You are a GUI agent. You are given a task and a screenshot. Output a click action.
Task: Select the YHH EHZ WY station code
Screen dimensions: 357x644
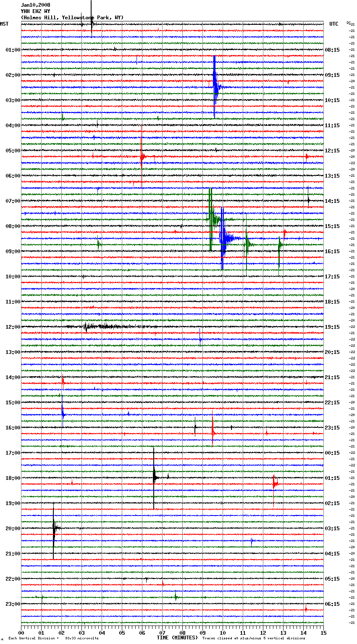[35, 11]
